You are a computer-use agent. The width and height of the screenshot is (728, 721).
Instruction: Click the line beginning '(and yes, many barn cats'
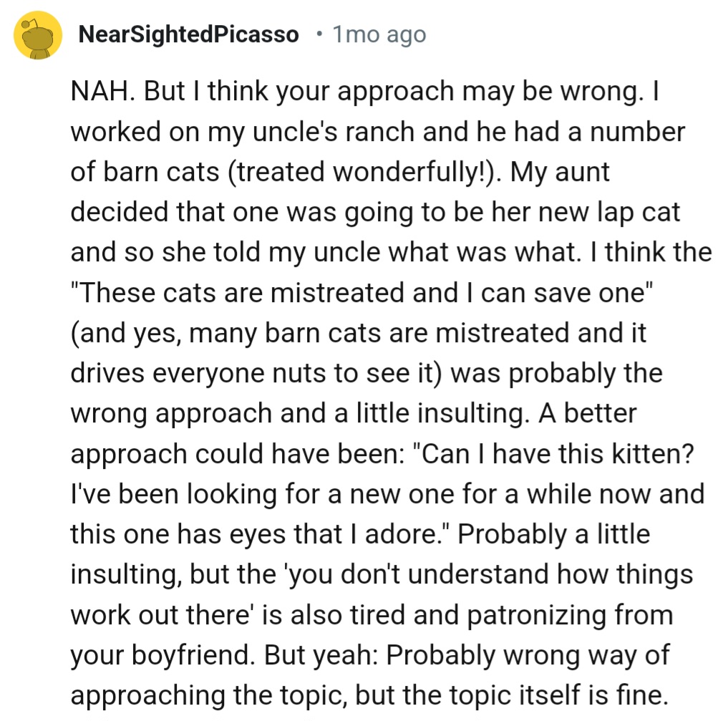click(x=359, y=334)
